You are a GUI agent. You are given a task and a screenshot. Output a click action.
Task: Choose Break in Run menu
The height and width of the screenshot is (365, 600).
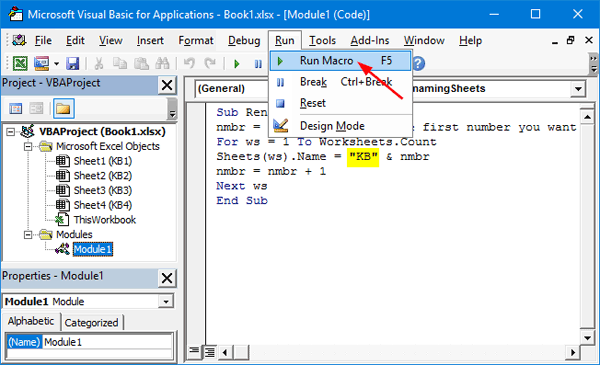pyautogui.click(x=340, y=82)
